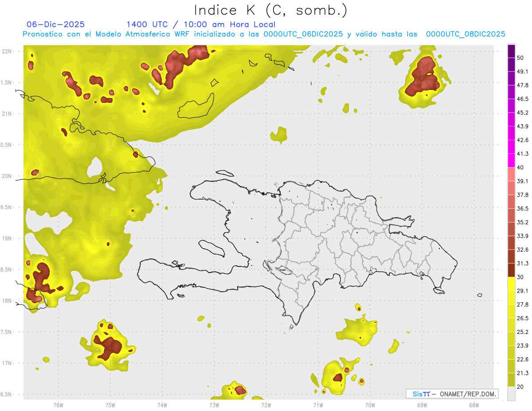This screenshot has width=532, height=411.
Task: Click the '33.9' color scale value
Action: click(523, 236)
